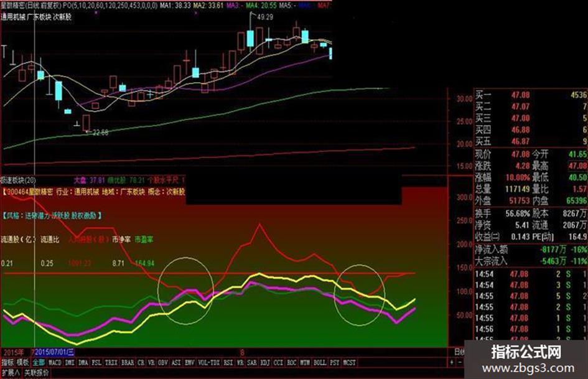Click the 大宗流入 row in quote panel
Image resolution: width=588 pixels, height=379 pixels.
tap(531, 261)
